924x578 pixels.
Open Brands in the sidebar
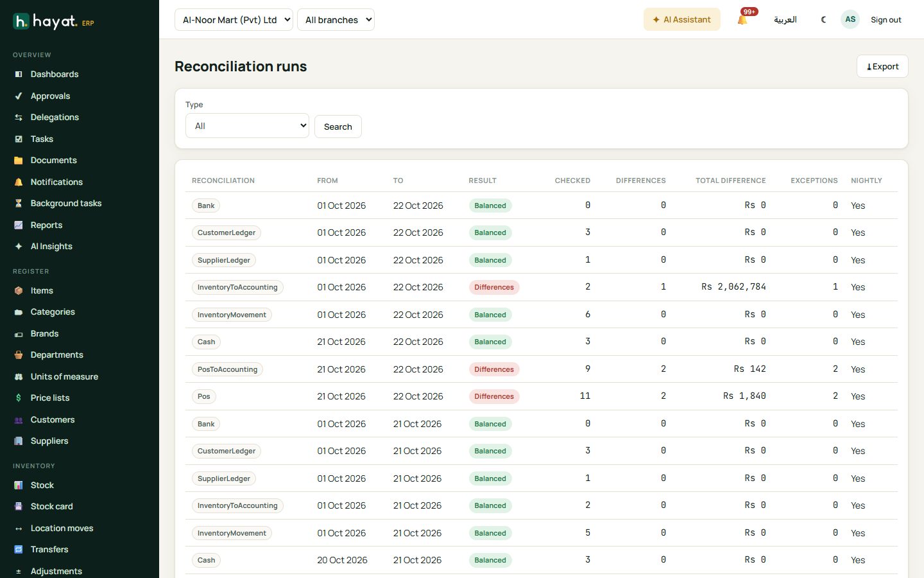click(x=44, y=334)
